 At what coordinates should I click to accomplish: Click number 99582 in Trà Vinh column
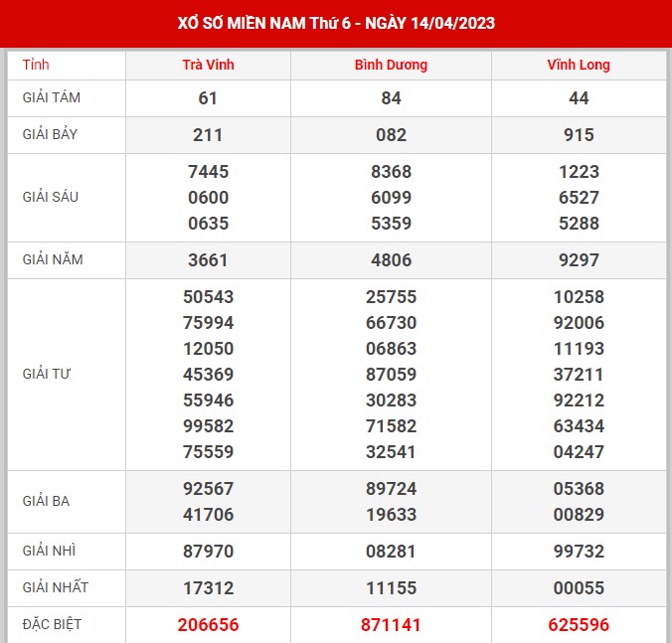(209, 425)
